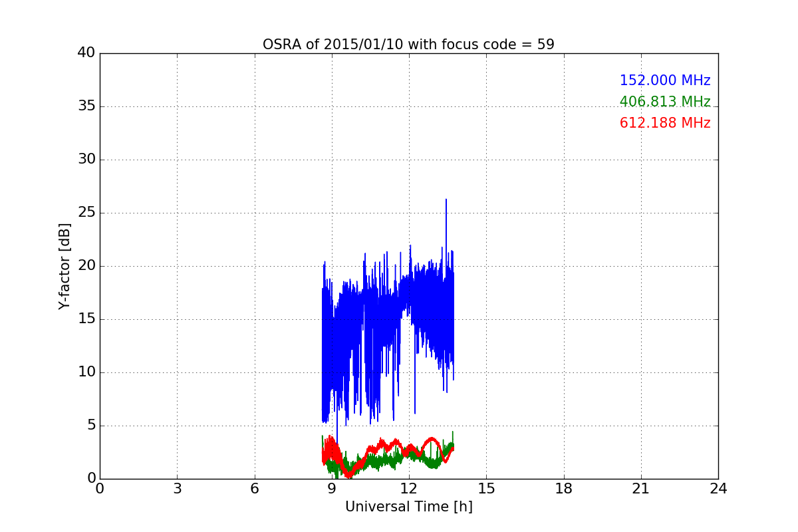Screen dimensions: 798x532
Task: Click the y-axis tick label 30
Action: (x=86, y=160)
